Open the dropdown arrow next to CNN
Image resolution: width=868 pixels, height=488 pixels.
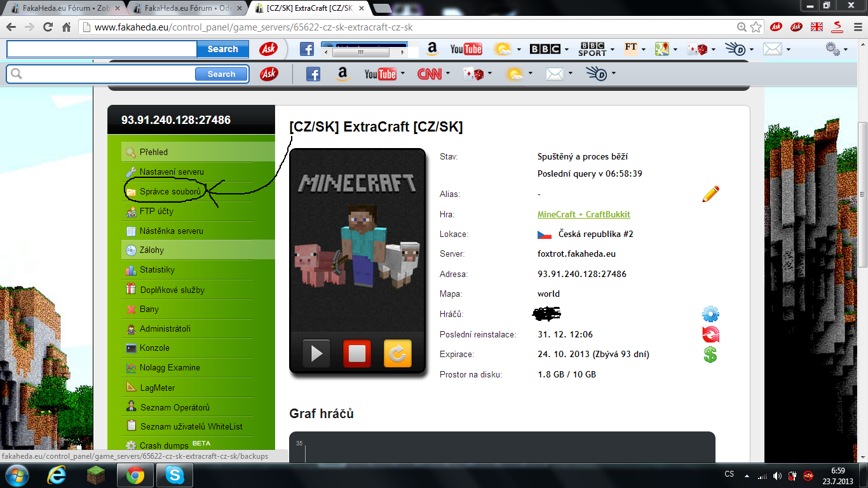pos(448,74)
